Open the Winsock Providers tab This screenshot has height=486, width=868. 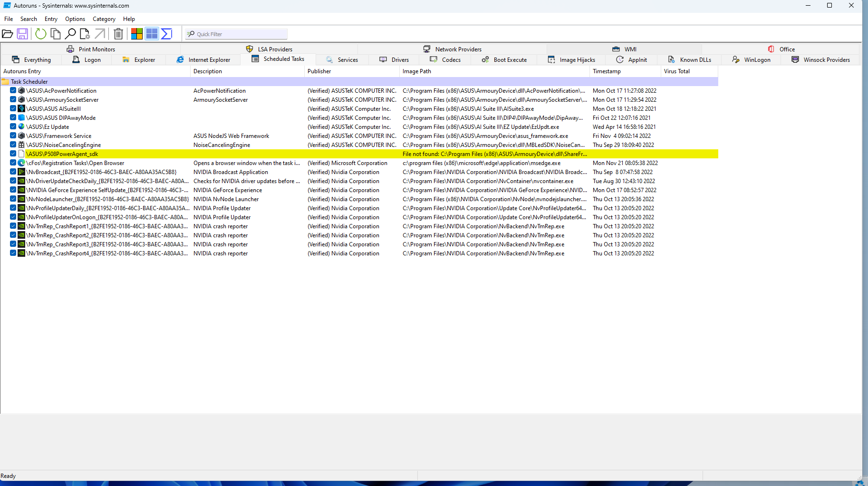tap(821, 60)
